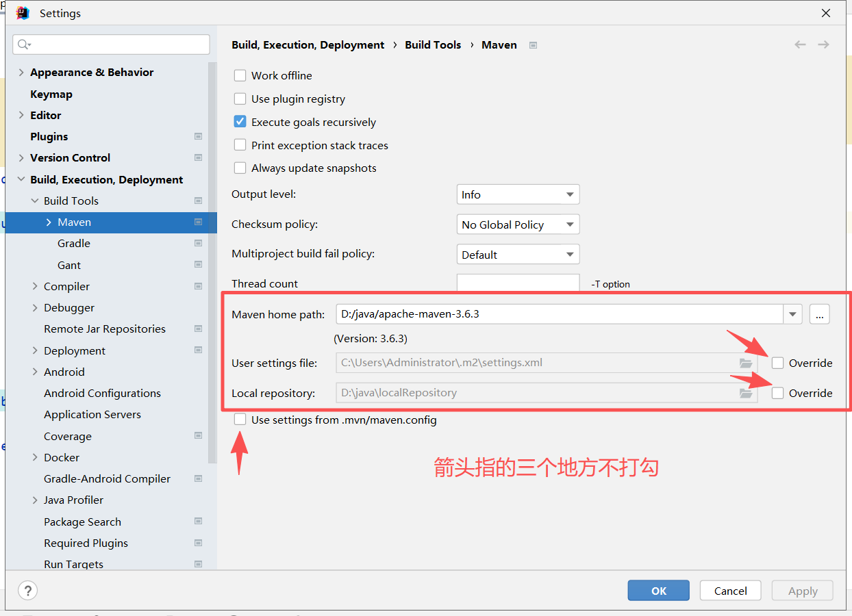Browse folder icon for Local repository
This screenshot has height=616, width=852.
(x=746, y=393)
